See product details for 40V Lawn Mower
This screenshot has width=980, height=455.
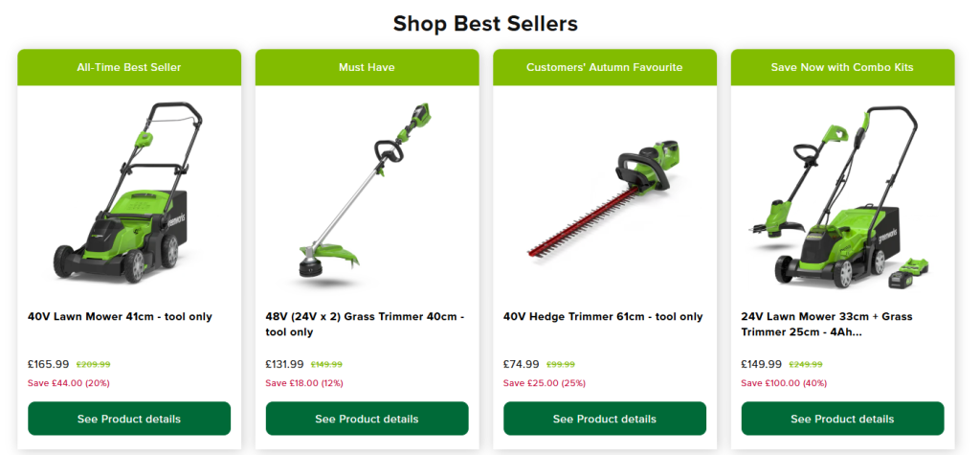pyautogui.click(x=129, y=419)
